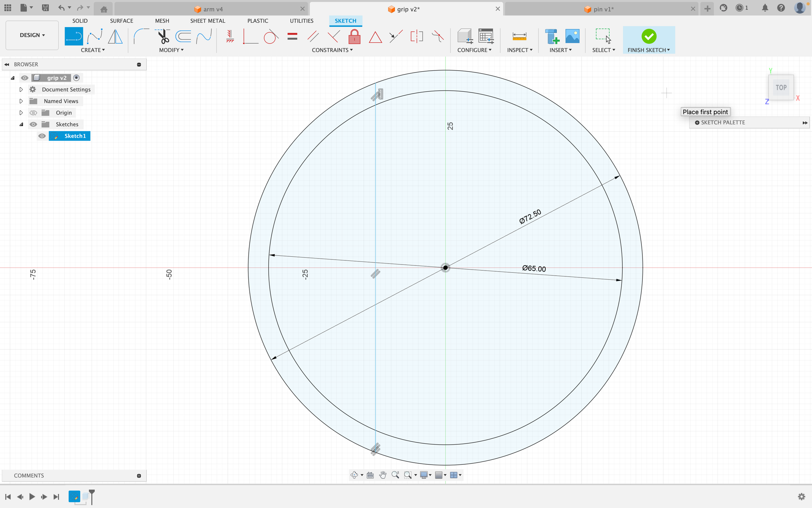Click the Finish Sketch checkmark button
Viewport: 812px width, 508px height.
649,37
